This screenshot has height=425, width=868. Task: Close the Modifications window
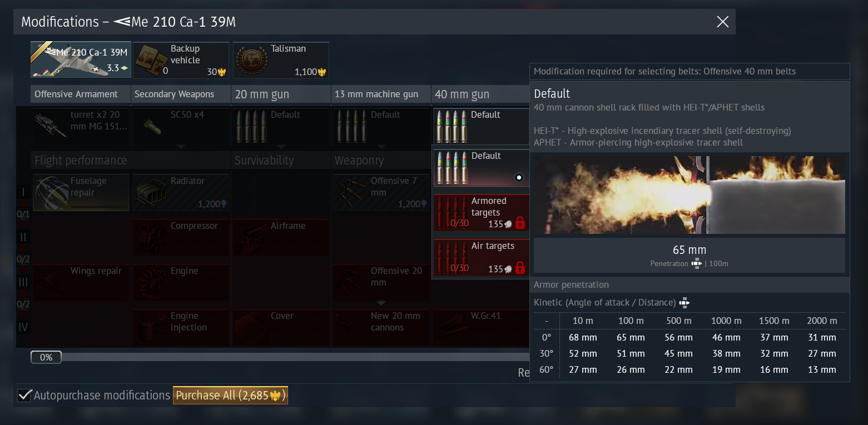coord(722,22)
